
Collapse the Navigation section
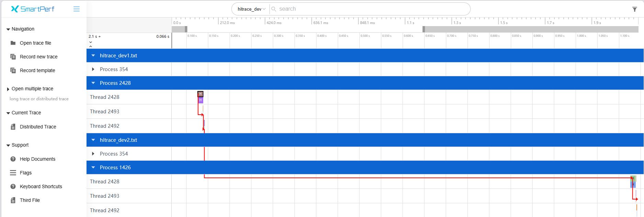[x=8, y=29]
